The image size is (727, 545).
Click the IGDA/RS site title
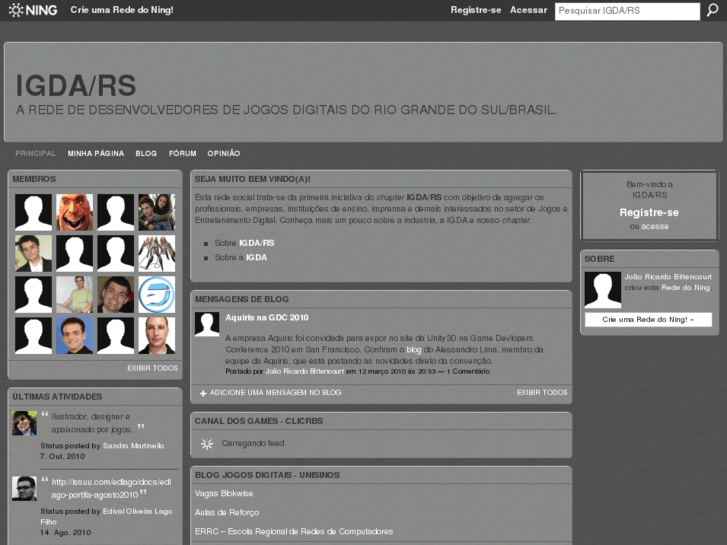pyautogui.click(x=76, y=85)
